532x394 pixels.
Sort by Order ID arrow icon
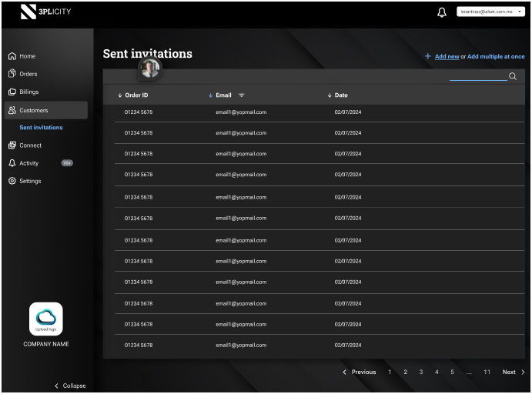tap(120, 95)
